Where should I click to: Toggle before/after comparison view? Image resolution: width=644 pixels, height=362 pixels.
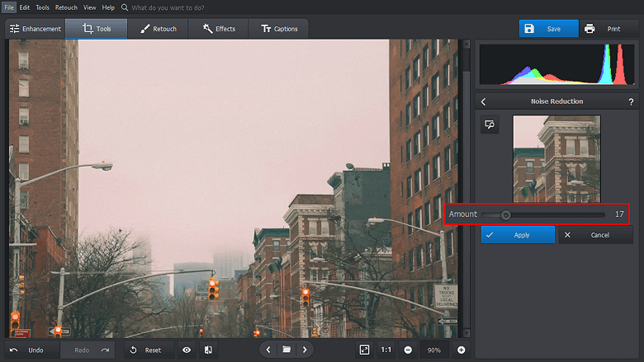pyautogui.click(x=209, y=350)
